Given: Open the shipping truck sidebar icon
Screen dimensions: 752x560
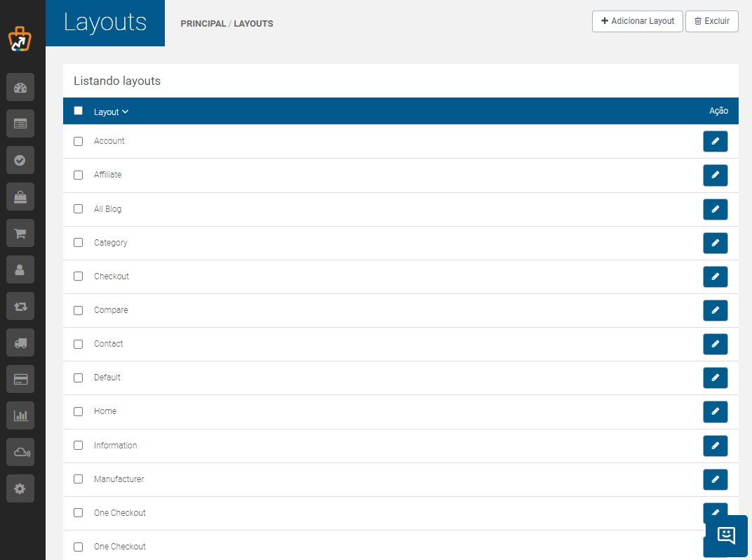Looking at the screenshot, I should [20, 342].
